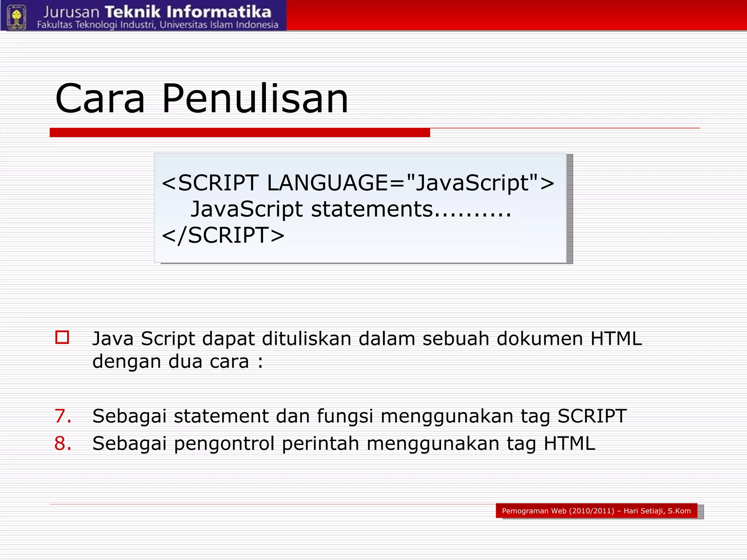Click 'Fakultas Teknologi Industri, Universitas Islam Indonesia' text

pos(158,25)
